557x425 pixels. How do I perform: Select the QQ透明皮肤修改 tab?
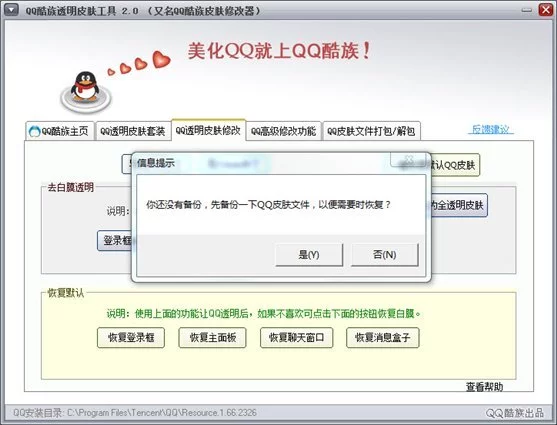click(208, 130)
